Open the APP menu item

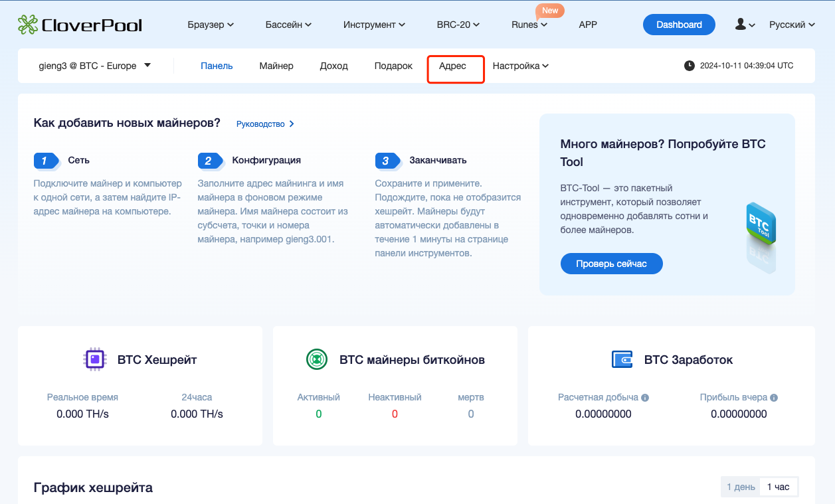pos(588,25)
